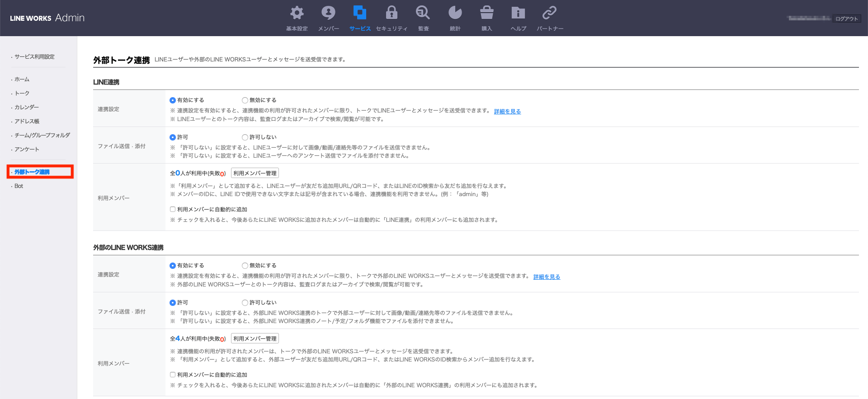
Task: Go to Bot in the sidebar
Action: click(19, 186)
